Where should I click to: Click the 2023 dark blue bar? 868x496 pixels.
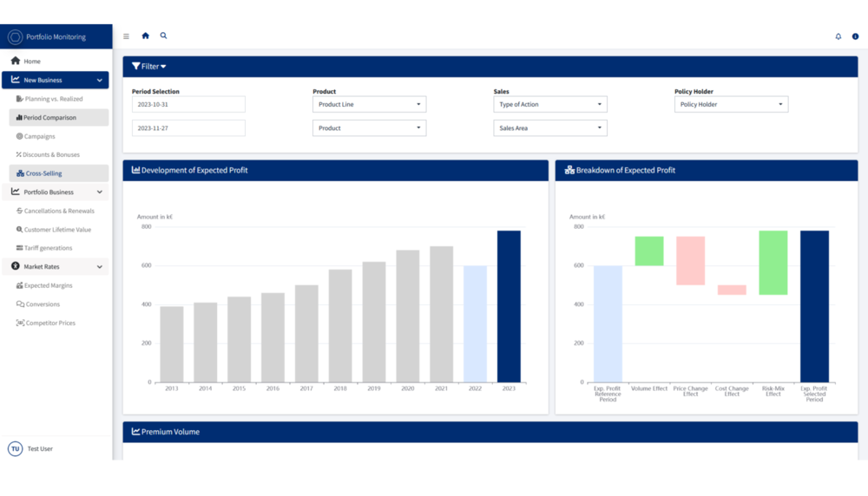[x=509, y=306]
